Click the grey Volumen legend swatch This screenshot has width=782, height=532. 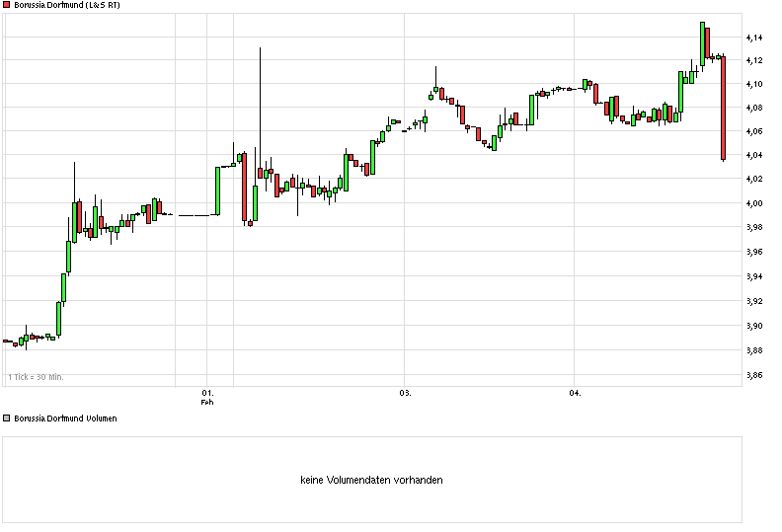(7, 418)
